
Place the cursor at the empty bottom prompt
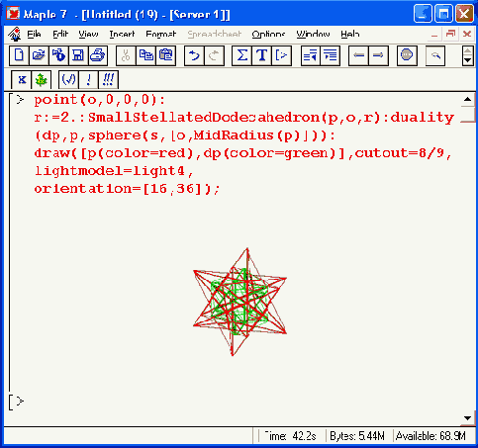20,402
